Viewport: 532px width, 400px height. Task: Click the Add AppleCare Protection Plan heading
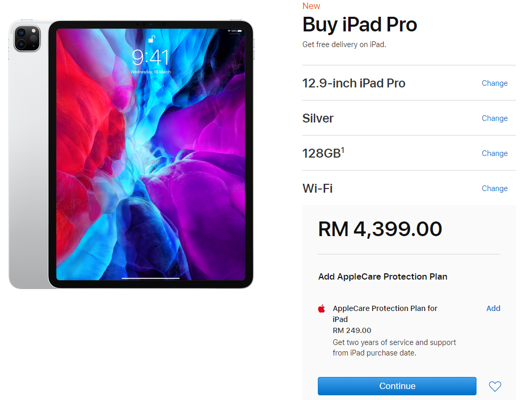(x=382, y=276)
